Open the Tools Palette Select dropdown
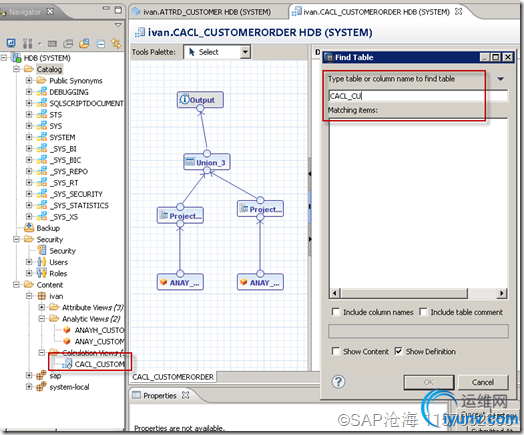This screenshot has height=435, width=524. (246, 52)
